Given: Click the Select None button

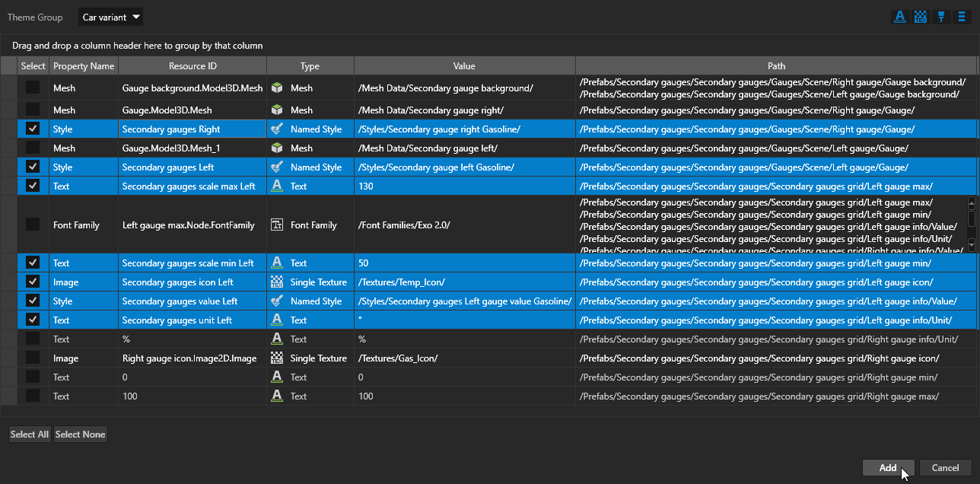Looking at the screenshot, I should point(80,435).
